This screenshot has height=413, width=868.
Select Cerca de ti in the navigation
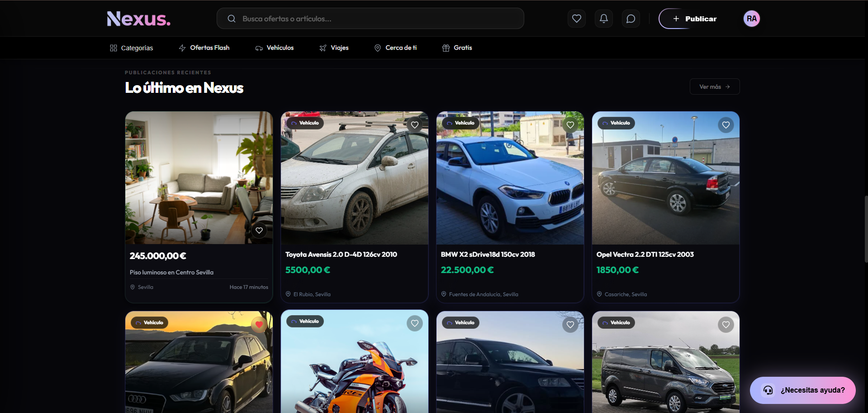tap(396, 48)
